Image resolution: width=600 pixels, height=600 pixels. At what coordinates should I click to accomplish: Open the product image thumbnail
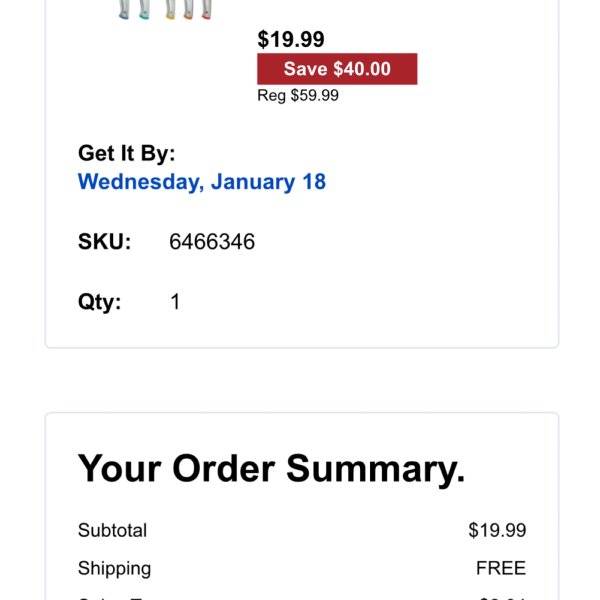(165, 9)
